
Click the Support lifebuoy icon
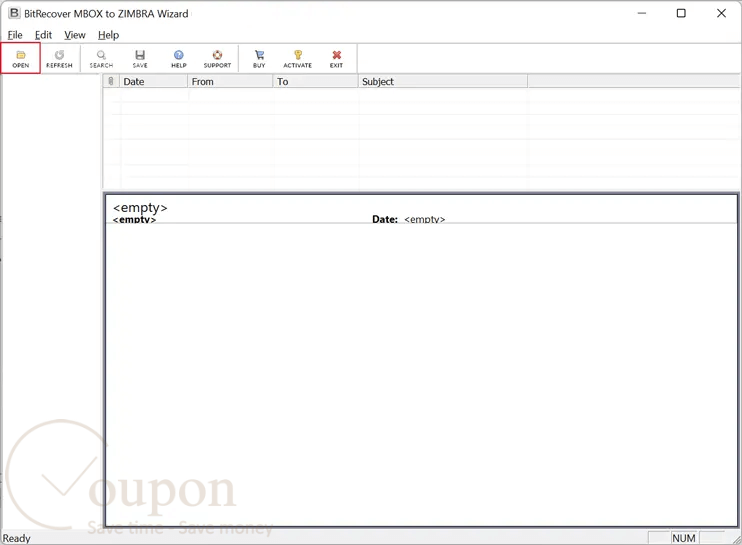pos(217,58)
